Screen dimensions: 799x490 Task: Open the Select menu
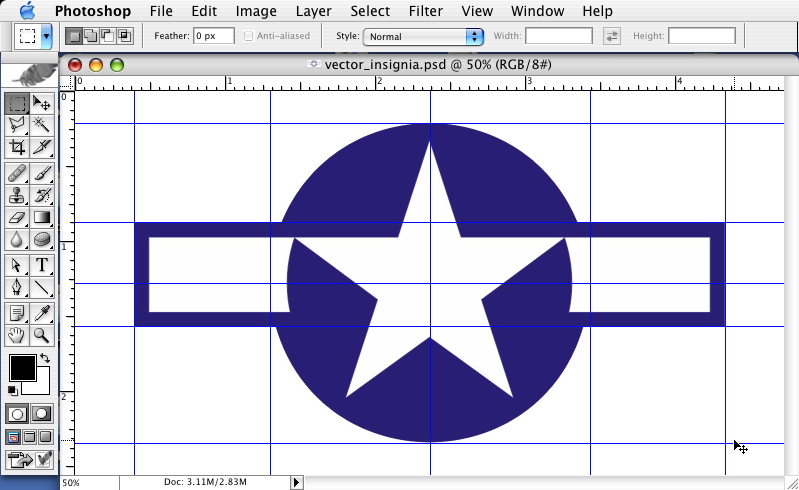(x=370, y=11)
